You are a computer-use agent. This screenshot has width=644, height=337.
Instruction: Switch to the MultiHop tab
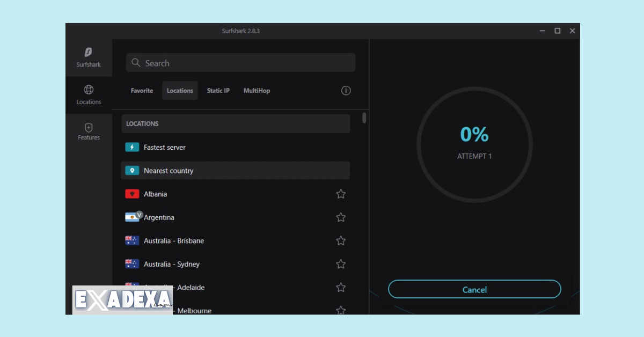point(257,90)
